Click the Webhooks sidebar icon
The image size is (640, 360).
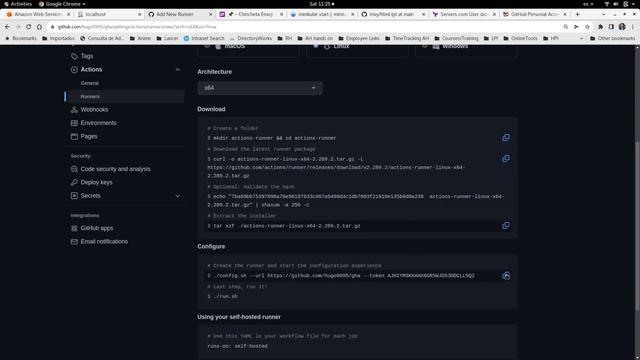74,110
